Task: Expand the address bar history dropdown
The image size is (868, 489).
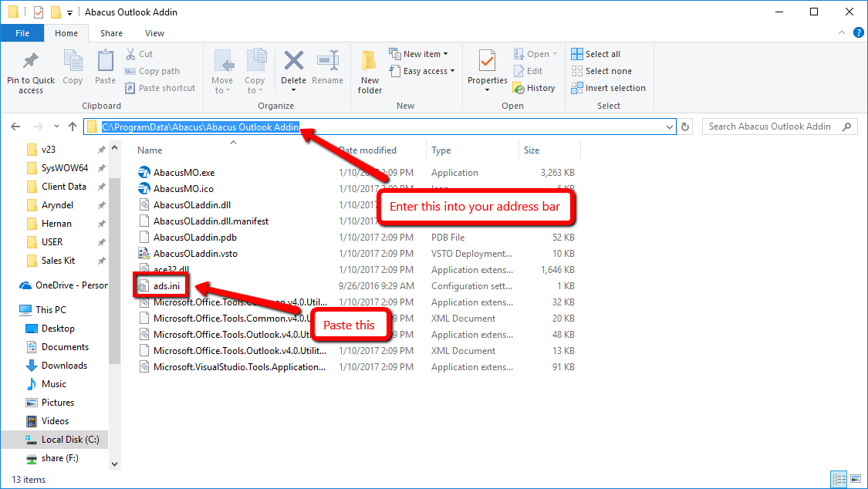Action: point(670,126)
